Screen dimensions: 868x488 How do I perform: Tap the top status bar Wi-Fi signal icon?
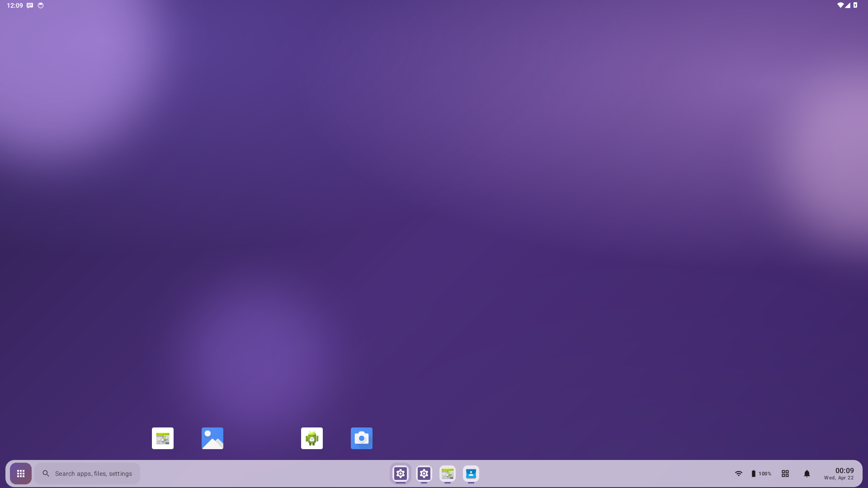click(x=840, y=5)
